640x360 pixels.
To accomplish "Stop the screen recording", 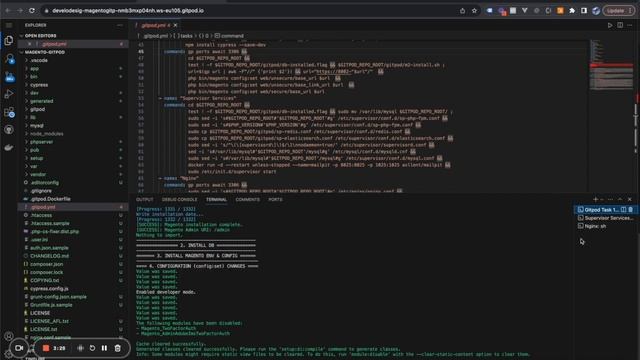I will [46, 348].
